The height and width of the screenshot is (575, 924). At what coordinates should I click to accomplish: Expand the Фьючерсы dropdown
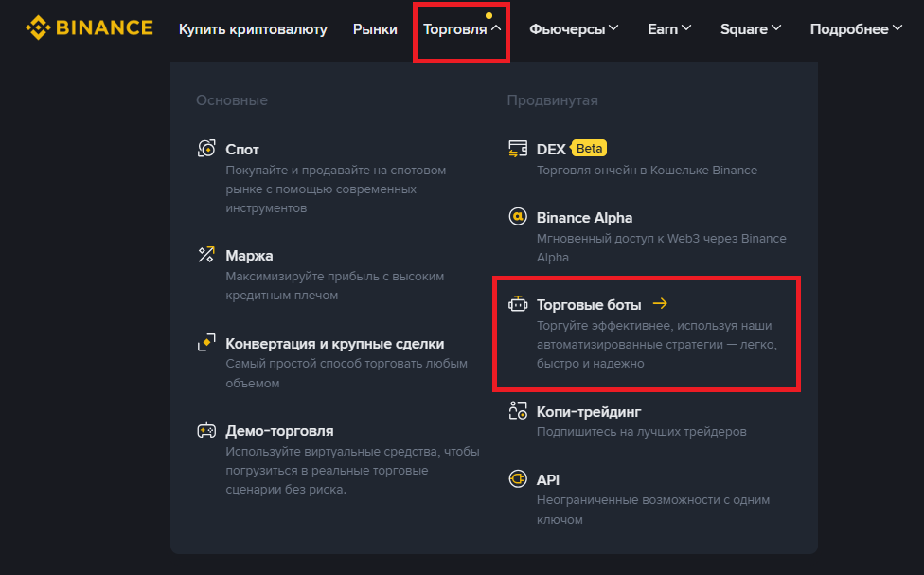[x=574, y=29]
